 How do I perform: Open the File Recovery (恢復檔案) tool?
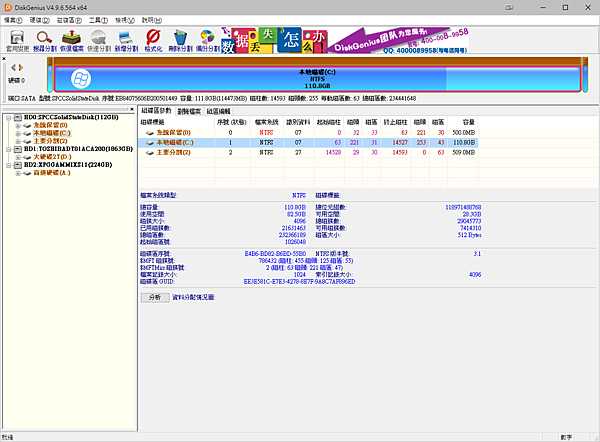click(x=72, y=40)
